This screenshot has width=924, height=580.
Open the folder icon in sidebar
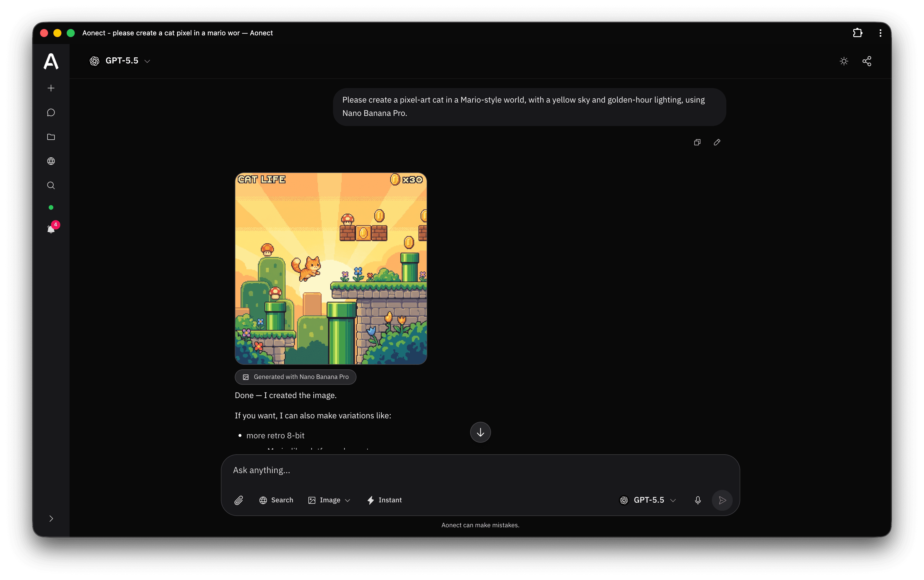click(x=51, y=137)
